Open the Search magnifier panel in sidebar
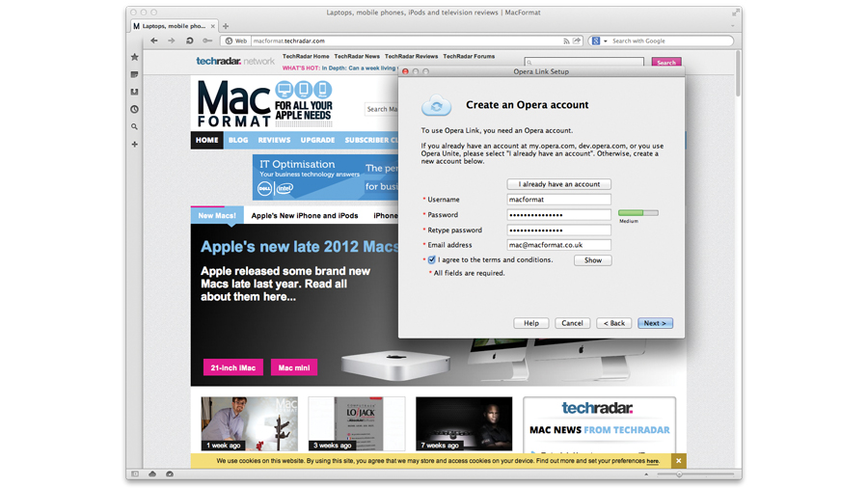The width and height of the screenshot is (868, 488). click(134, 126)
